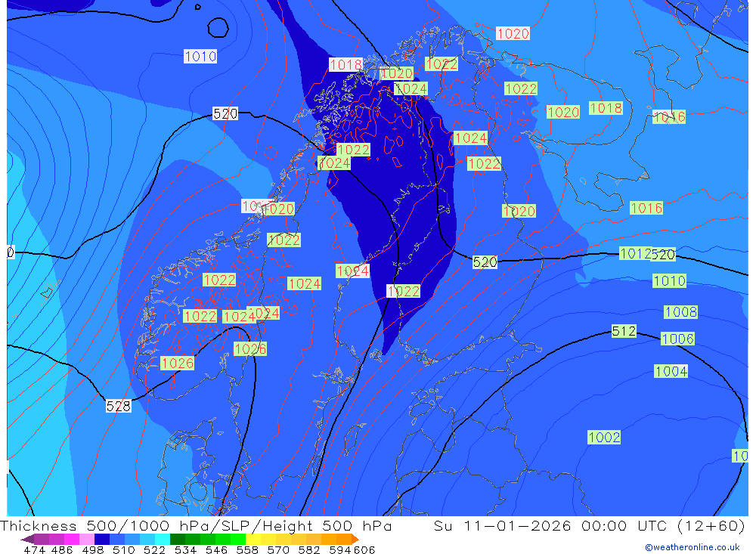Image resolution: width=756 pixels, height=554 pixels.
Task: Click the cyan legend swatch
Action: tap(163, 539)
